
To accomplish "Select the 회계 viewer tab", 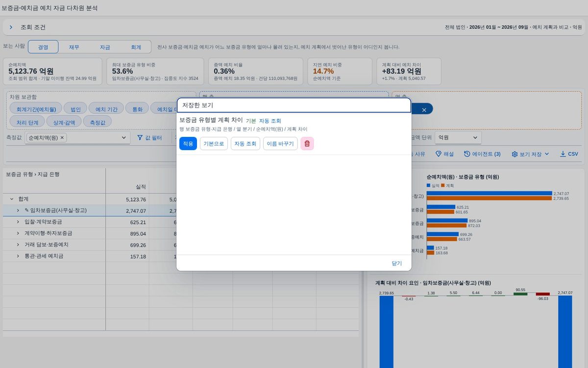I will click(x=136, y=47).
